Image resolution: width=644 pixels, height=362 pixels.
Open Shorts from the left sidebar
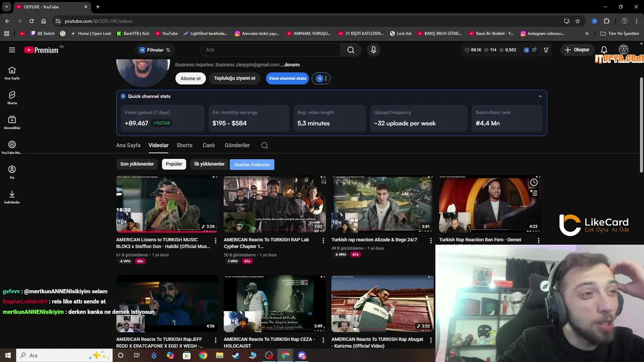click(12, 98)
